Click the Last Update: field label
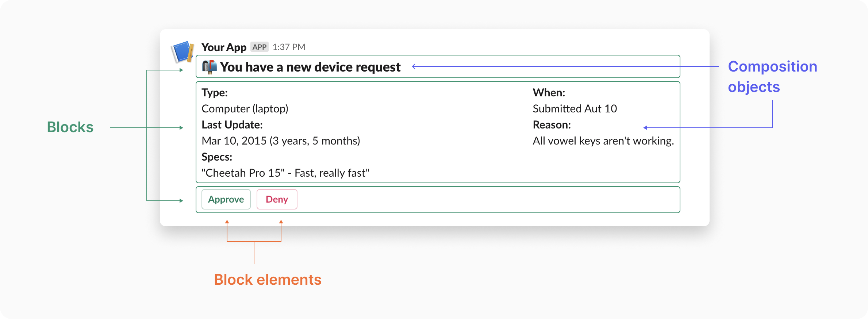Viewport: 868px width, 319px height. (x=232, y=125)
